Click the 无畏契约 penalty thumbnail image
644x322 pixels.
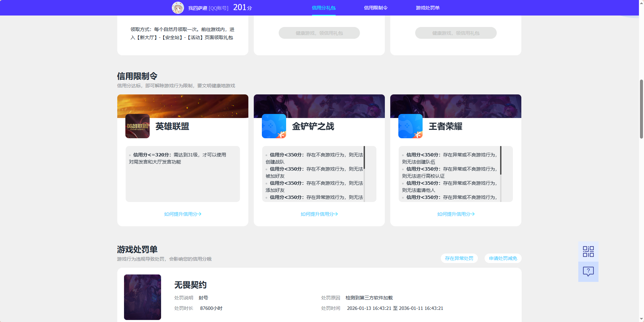(143, 297)
